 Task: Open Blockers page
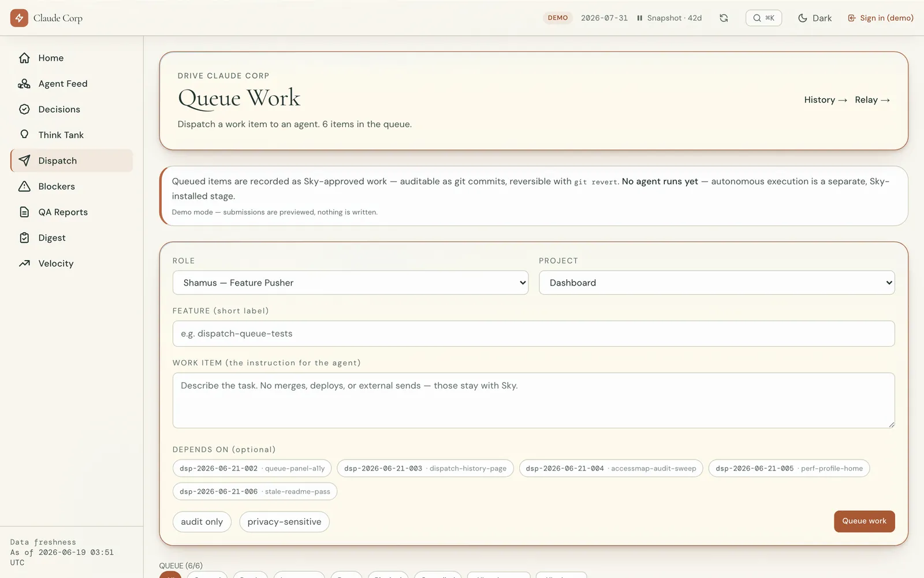72,186
